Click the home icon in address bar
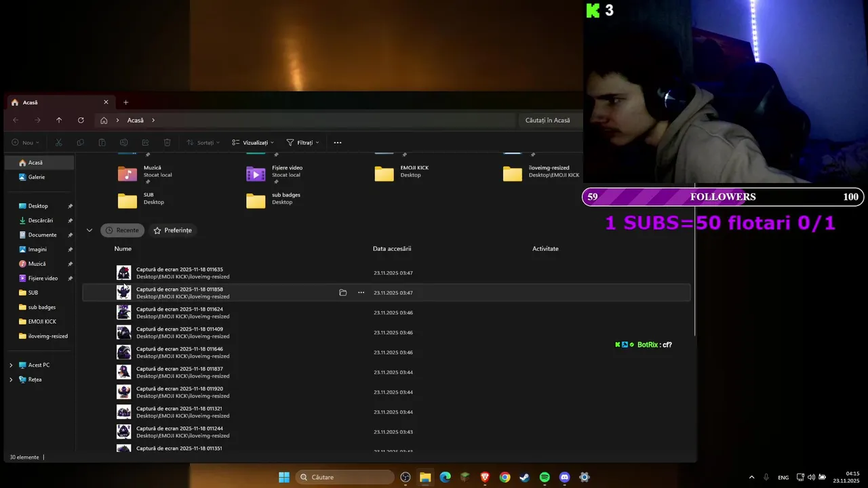 [x=104, y=120]
